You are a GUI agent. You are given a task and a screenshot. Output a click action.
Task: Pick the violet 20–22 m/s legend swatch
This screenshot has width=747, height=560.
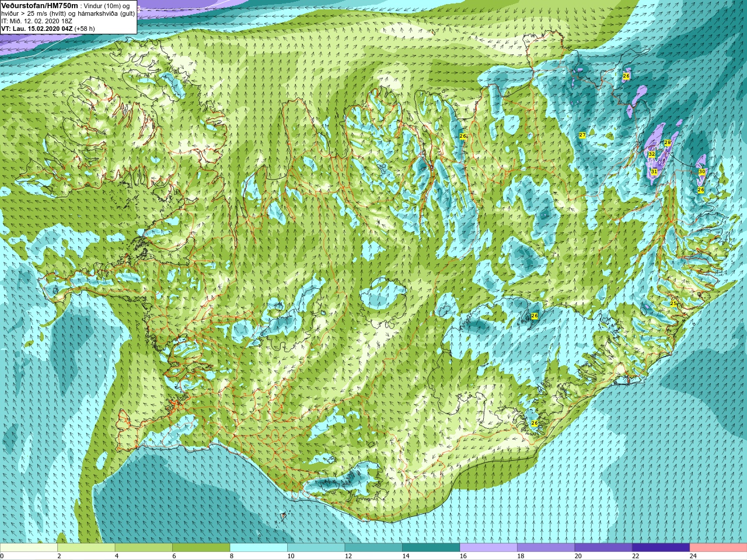click(603, 548)
